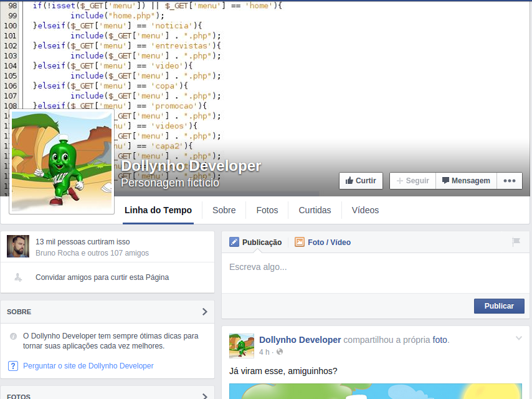
Task: Expand the SOBRE section chevron
Action: pos(204,312)
